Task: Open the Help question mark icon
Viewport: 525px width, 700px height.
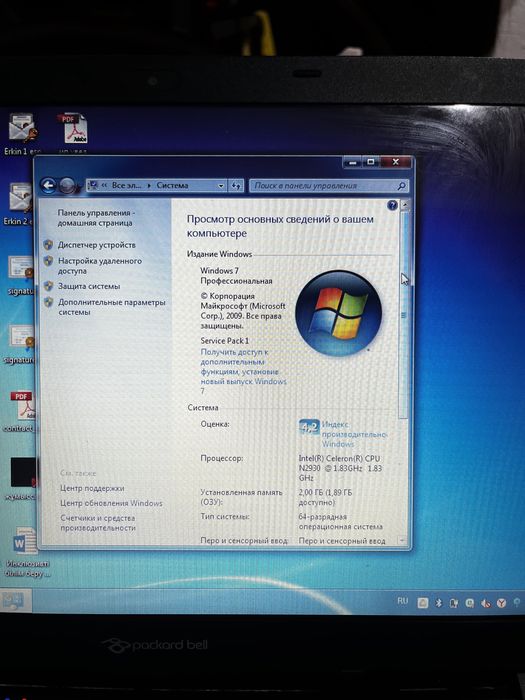Action: tap(392, 205)
